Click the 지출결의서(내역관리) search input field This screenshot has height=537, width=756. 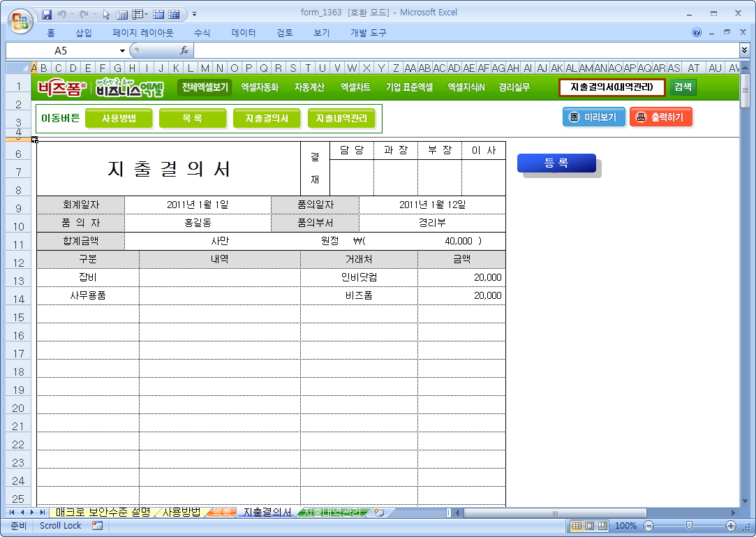coord(612,87)
